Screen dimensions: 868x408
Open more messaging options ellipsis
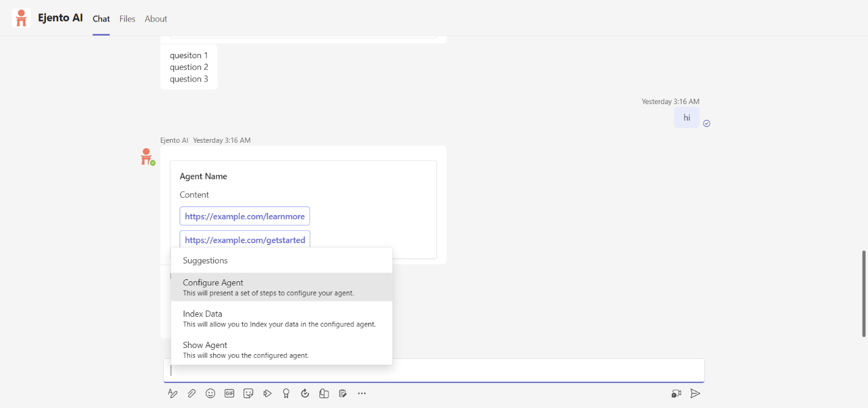(362, 393)
